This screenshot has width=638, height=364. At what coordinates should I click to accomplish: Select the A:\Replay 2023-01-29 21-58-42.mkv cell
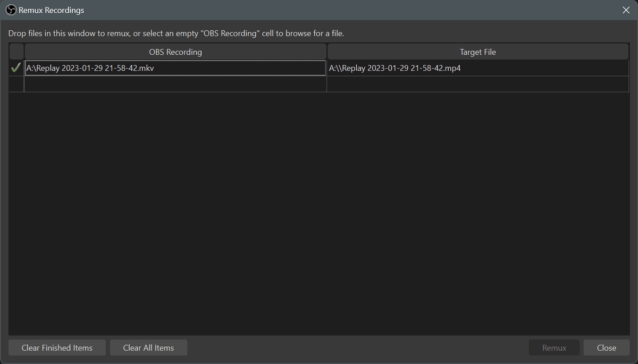[175, 68]
